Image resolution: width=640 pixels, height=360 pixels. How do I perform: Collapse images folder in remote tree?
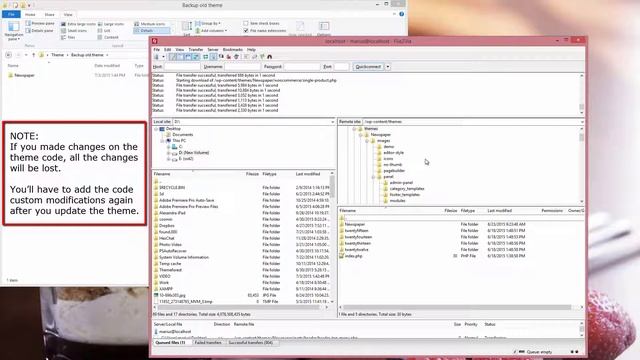(x=367, y=141)
